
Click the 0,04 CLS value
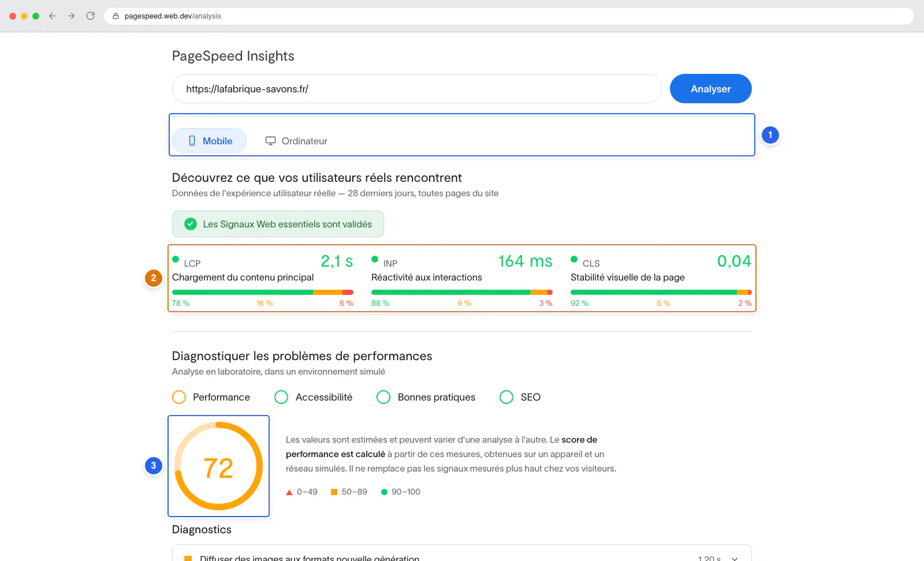click(735, 261)
